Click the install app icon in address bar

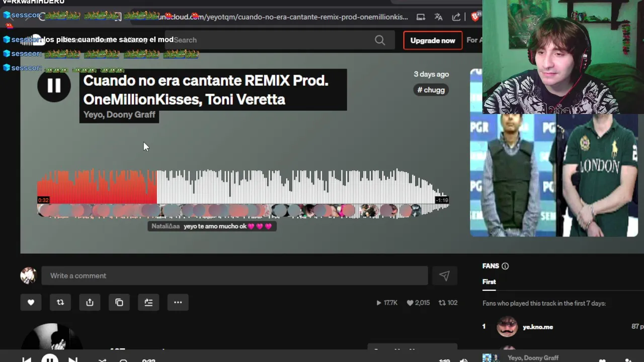point(421,17)
